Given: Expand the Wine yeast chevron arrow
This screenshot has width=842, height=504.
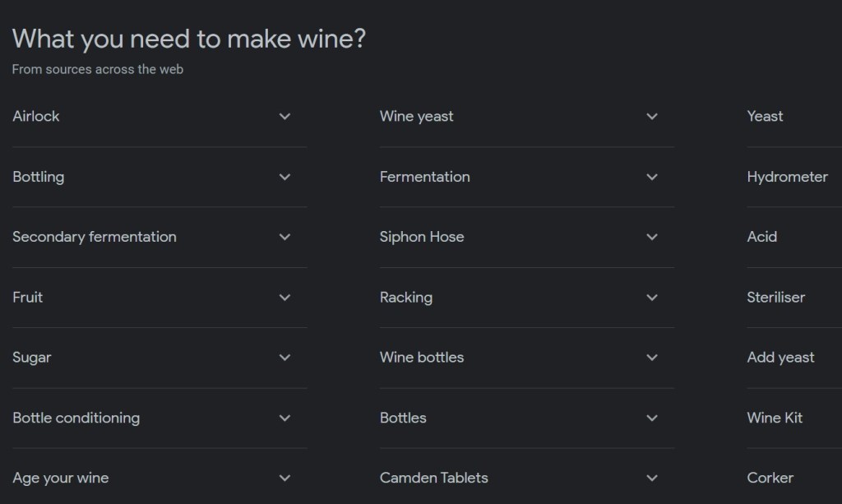Looking at the screenshot, I should coord(652,117).
